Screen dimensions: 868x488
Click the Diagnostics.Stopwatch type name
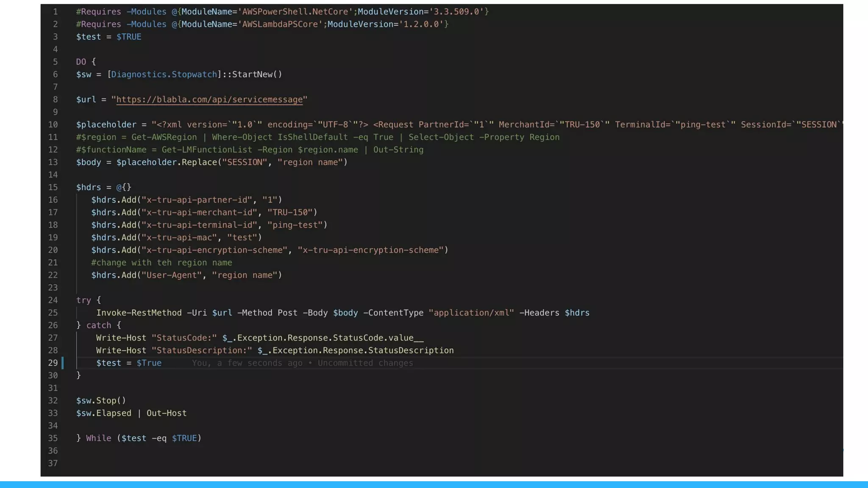(x=164, y=75)
